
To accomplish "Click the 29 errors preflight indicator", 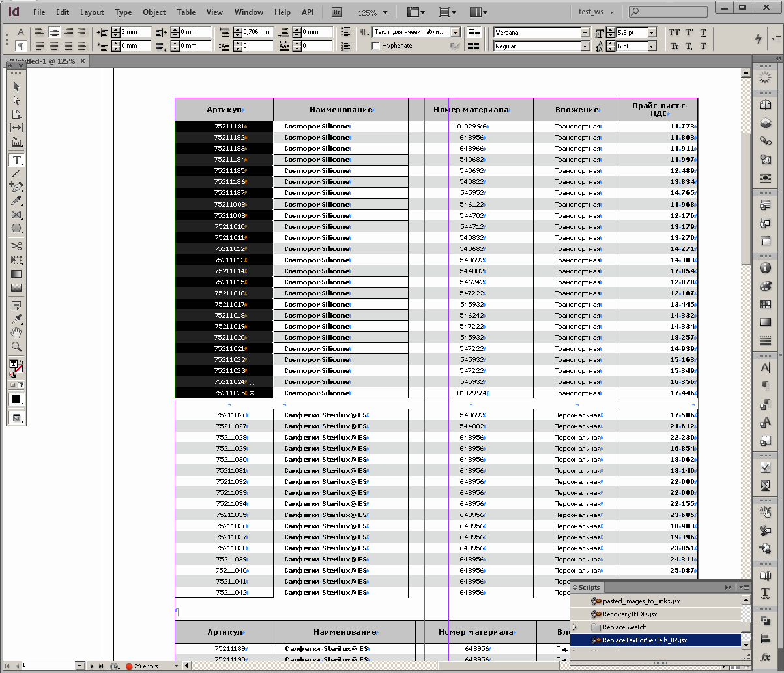I will pyautogui.click(x=142, y=666).
